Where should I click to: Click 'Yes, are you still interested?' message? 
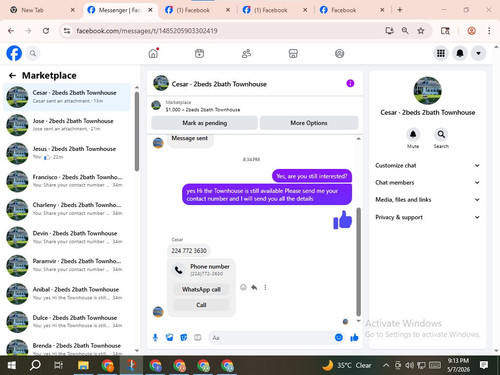[x=312, y=176]
